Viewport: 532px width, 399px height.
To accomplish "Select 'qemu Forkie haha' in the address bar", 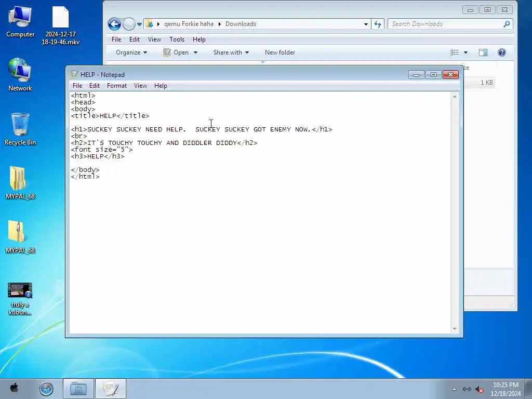I will click(x=189, y=24).
